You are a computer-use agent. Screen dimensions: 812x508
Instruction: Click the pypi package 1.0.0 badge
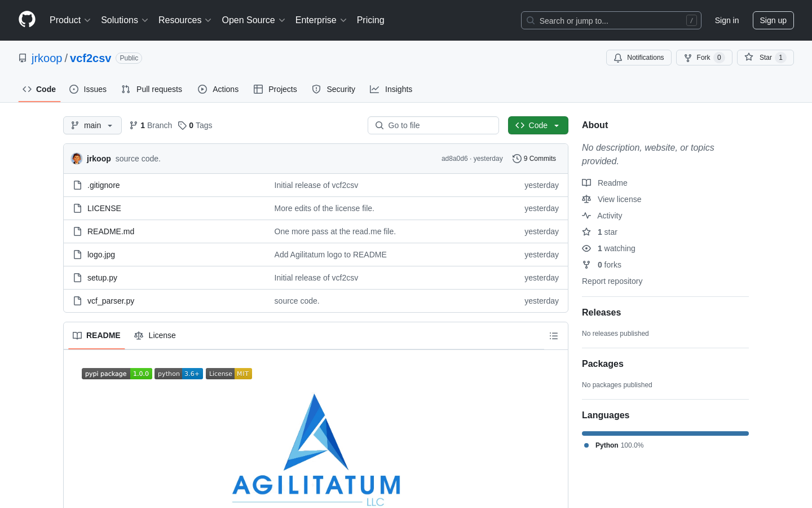(117, 374)
